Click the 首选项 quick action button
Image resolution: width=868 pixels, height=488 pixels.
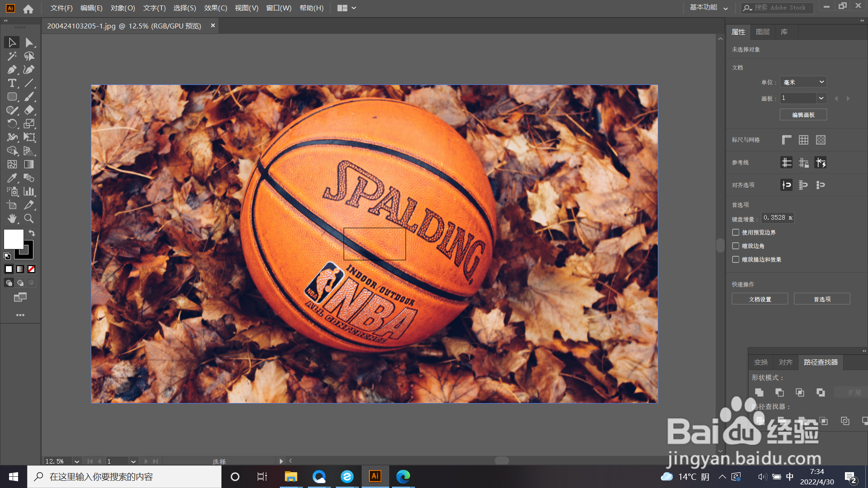pyautogui.click(x=822, y=299)
